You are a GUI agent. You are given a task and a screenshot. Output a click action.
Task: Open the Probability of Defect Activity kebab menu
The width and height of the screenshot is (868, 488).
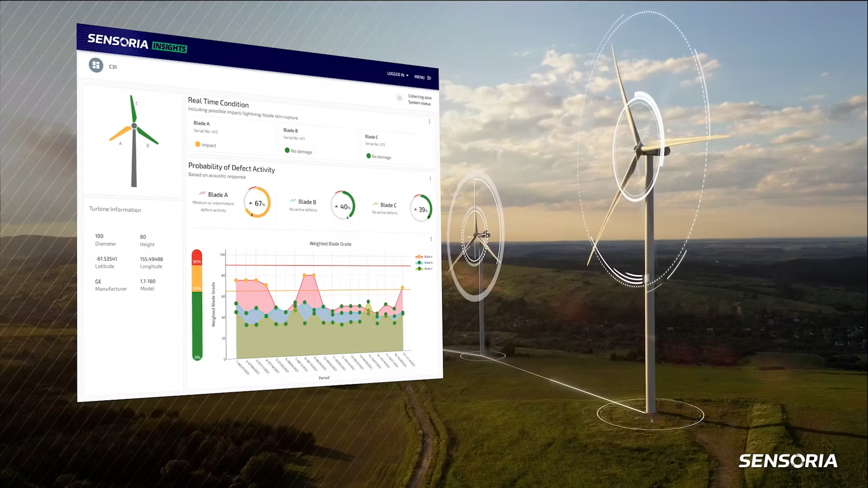click(430, 179)
